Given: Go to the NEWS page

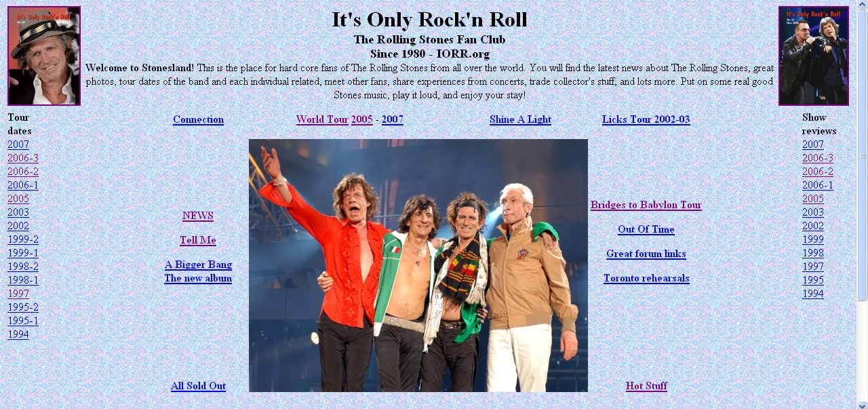Looking at the screenshot, I should tap(198, 216).
